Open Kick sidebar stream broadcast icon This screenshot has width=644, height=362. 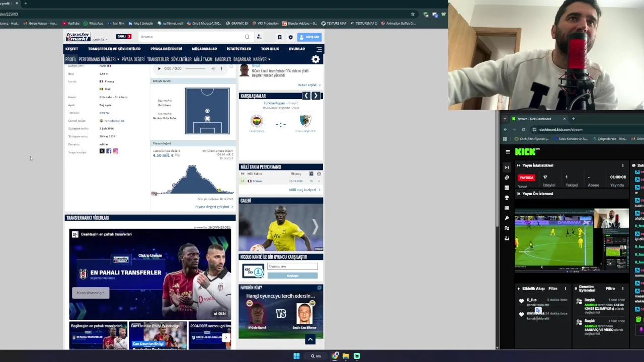(x=507, y=167)
